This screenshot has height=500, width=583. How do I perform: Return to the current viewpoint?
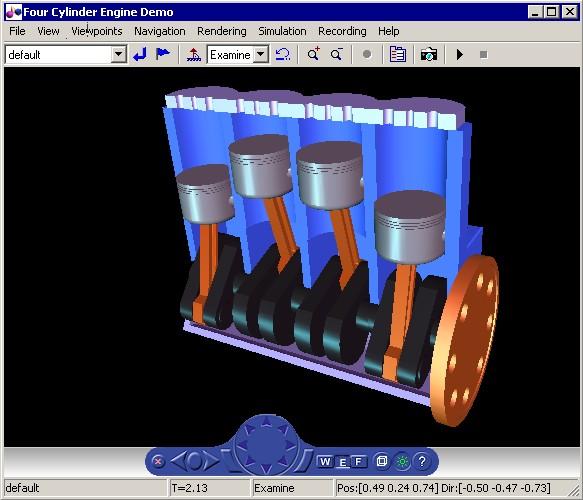point(140,55)
